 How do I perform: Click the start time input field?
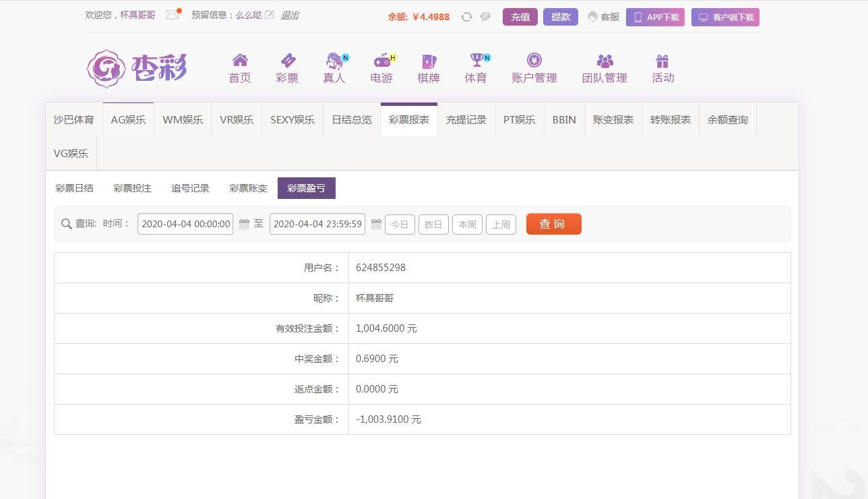[185, 224]
